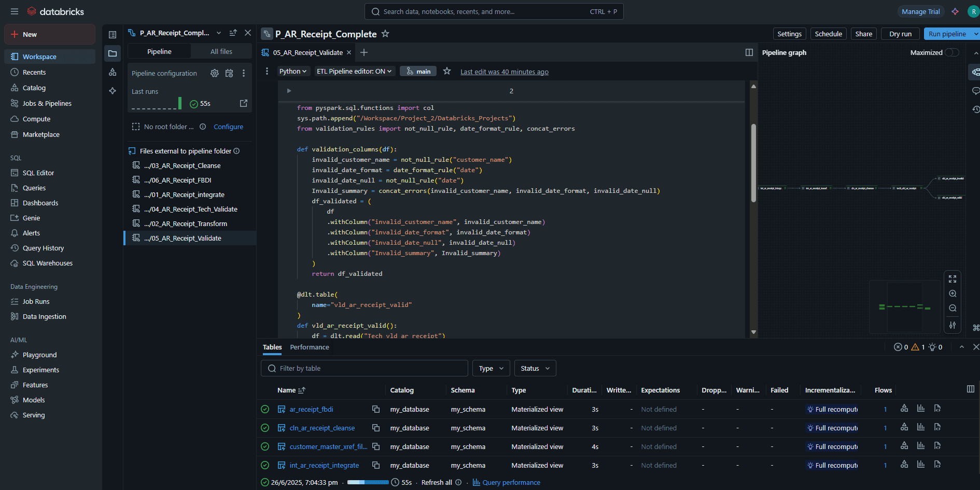Zoom in on the pipeline graph
The image size is (980, 490).
pyautogui.click(x=953, y=293)
